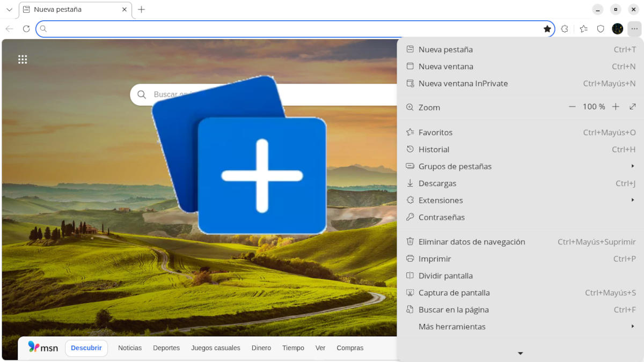
Task: Open Contraseñas from the menu
Action: pos(521,217)
